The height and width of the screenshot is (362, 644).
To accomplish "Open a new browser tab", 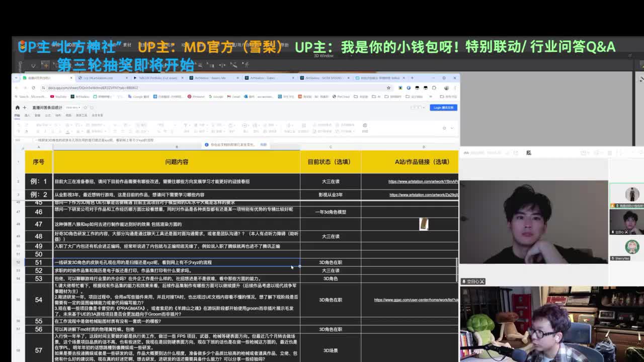I will [x=412, y=78].
